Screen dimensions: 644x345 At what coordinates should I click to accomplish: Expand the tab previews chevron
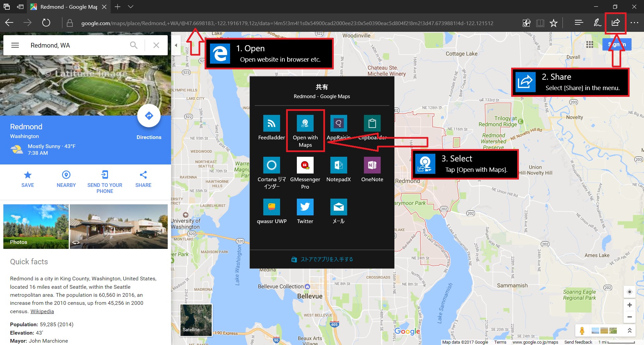coord(131,7)
